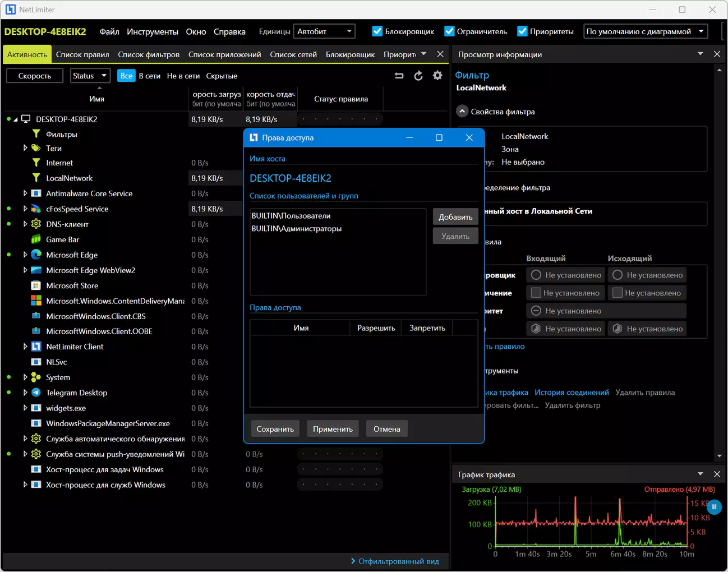The width and height of the screenshot is (728, 572).
Task: Click Отмена in the access rights dialog
Action: click(x=387, y=429)
